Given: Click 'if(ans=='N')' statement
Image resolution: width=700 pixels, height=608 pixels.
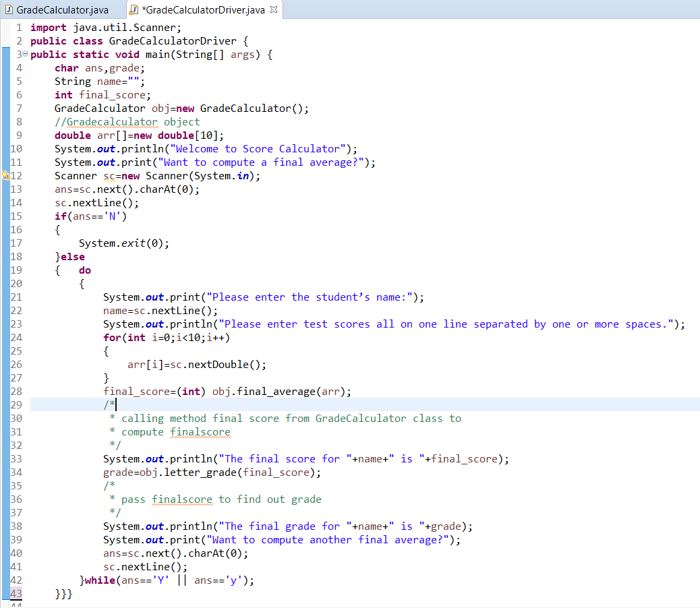Looking at the screenshot, I should click(90, 216).
